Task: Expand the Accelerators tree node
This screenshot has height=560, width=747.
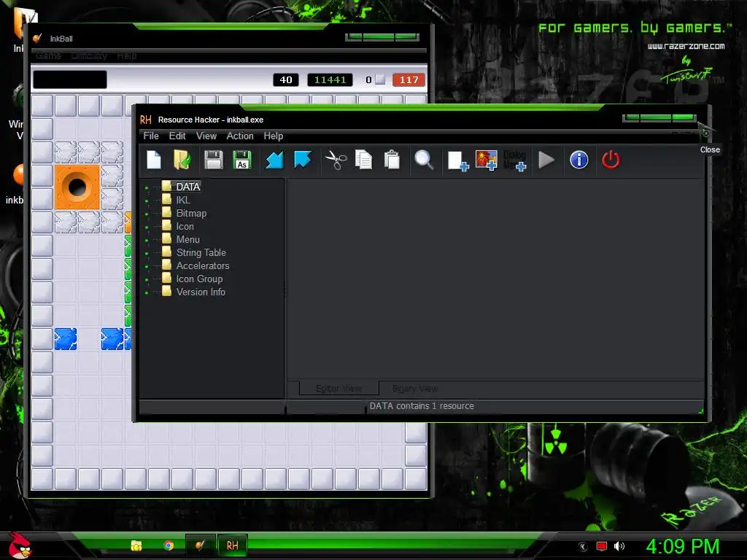Action: pyautogui.click(x=147, y=266)
